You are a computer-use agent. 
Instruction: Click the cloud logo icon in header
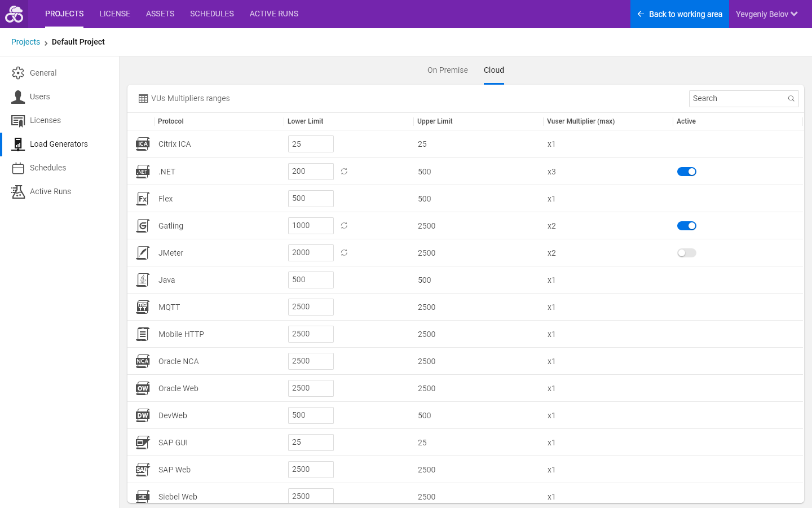[x=14, y=14]
